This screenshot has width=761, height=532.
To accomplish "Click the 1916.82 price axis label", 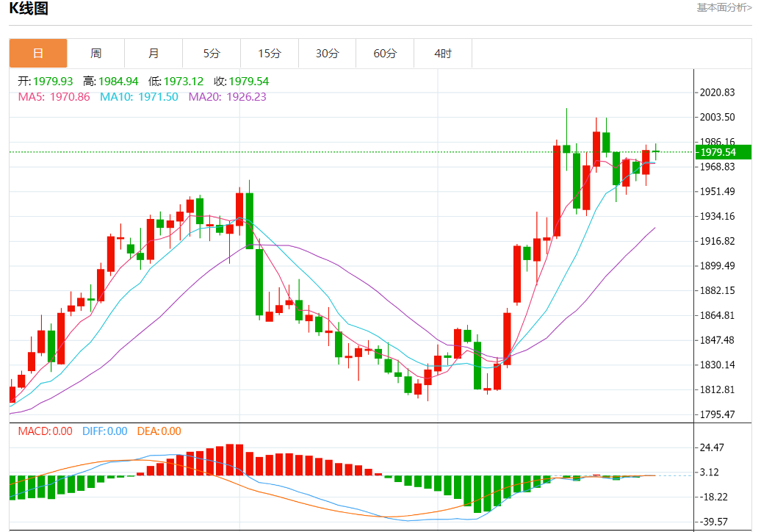I will point(718,241).
